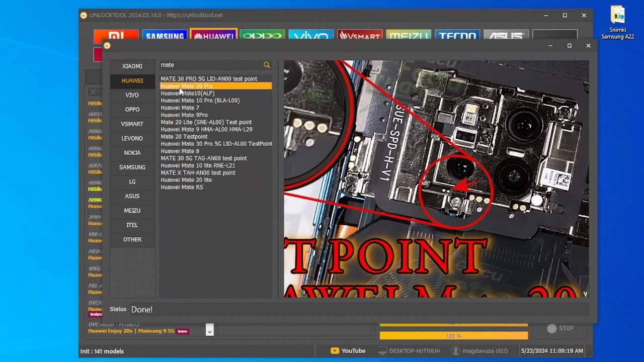Select Huawei Mate 20 Pro entry
Screen dimensions: 644x362
(x=216, y=86)
